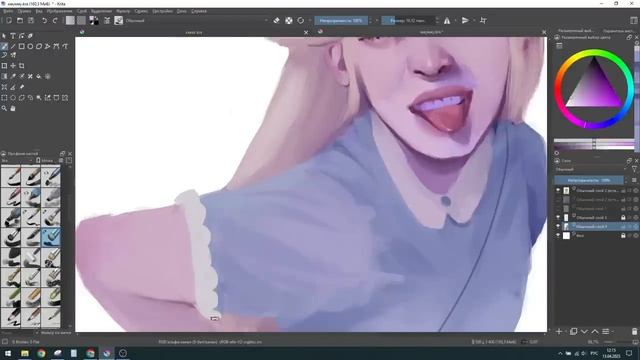This screenshot has height=360, width=640.
Task: Adjust the layer opacity slider
Action: coord(589,180)
